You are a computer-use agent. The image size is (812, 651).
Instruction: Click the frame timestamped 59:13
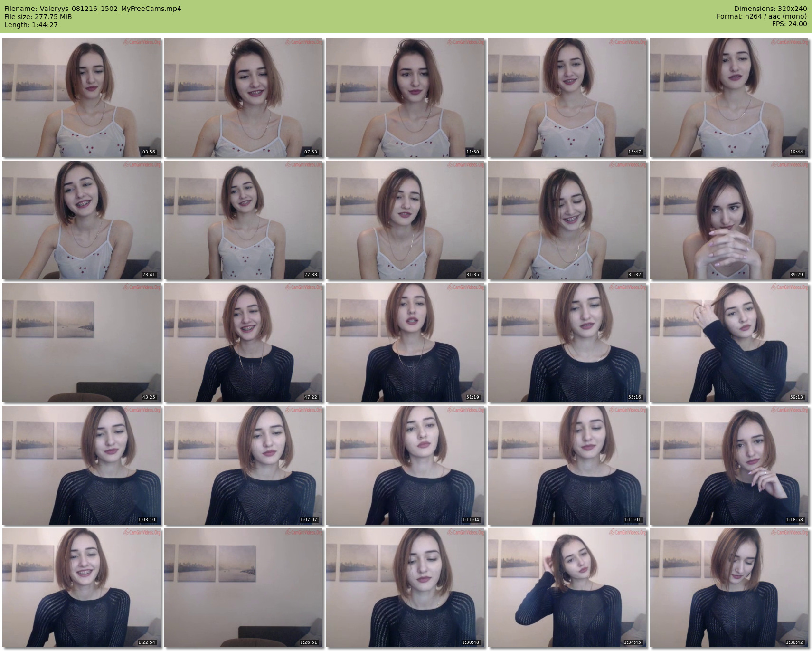pyautogui.click(x=729, y=343)
